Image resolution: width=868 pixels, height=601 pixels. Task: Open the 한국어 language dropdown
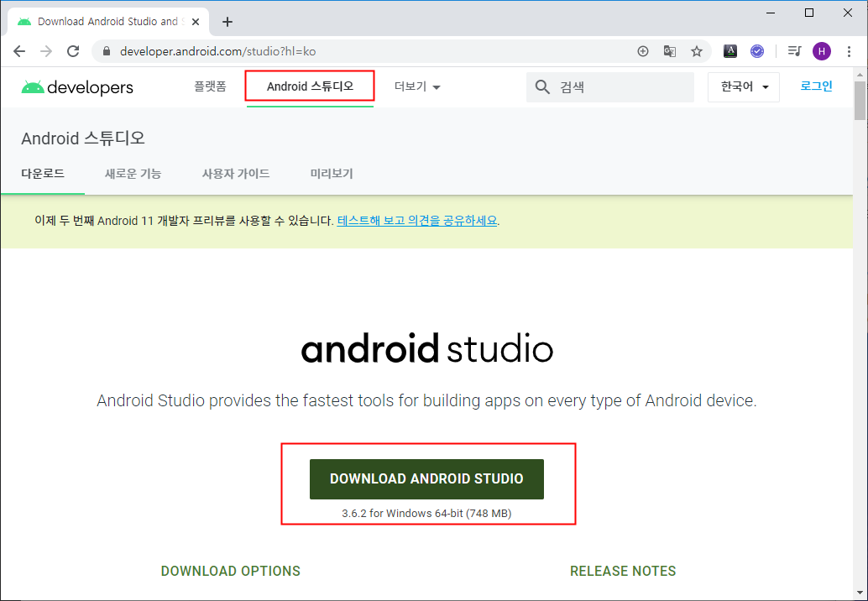[x=744, y=87]
